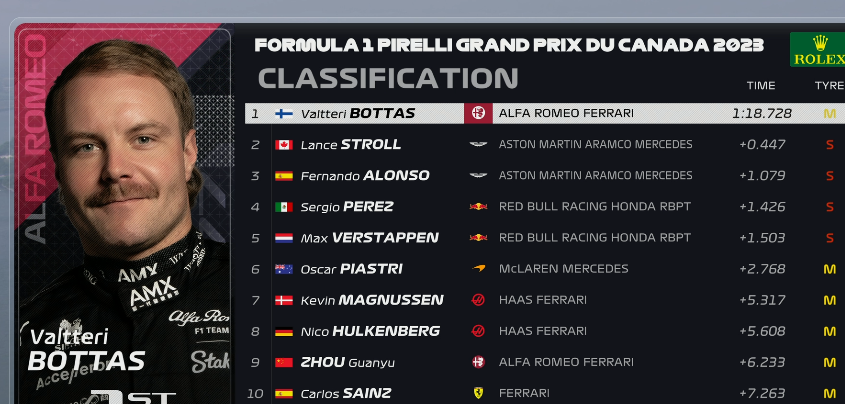The image size is (845, 404).
Task: Click the TIME column header
Action: pyautogui.click(x=761, y=86)
